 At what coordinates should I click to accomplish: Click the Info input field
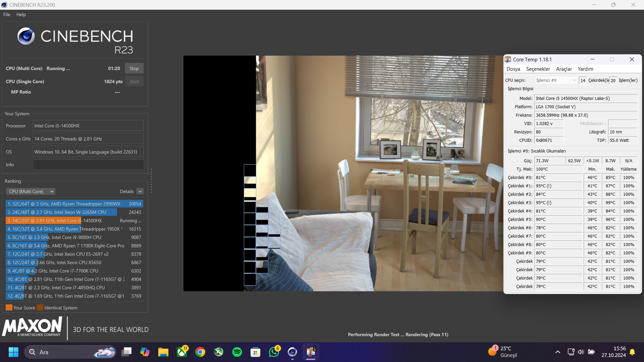tap(88, 165)
